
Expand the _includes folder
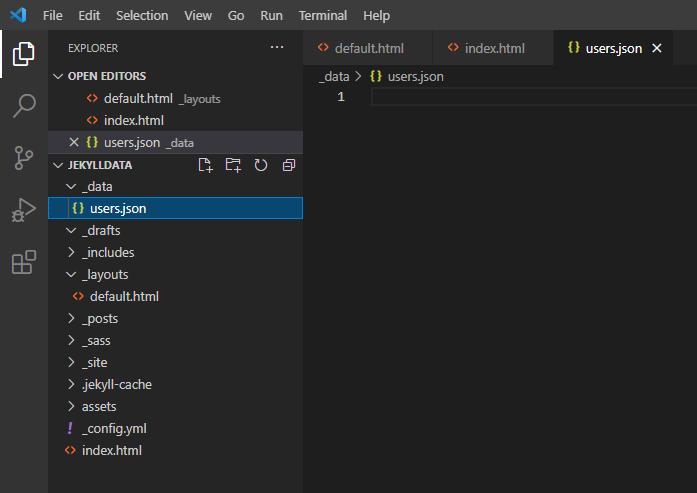(108, 253)
